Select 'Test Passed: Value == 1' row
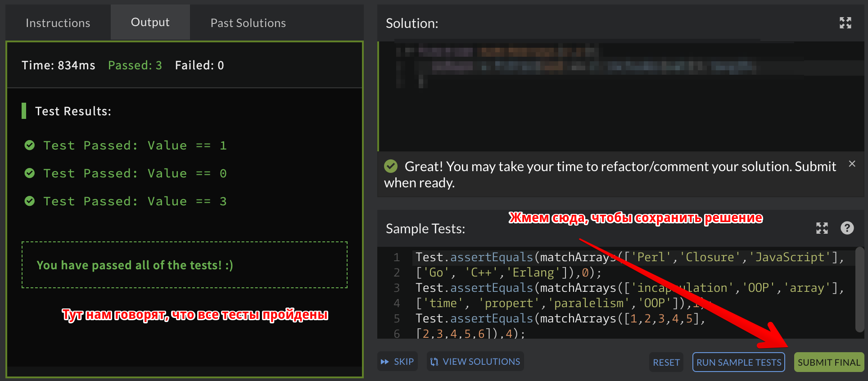The height and width of the screenshot is (381, 868). [x=126, y=145]
